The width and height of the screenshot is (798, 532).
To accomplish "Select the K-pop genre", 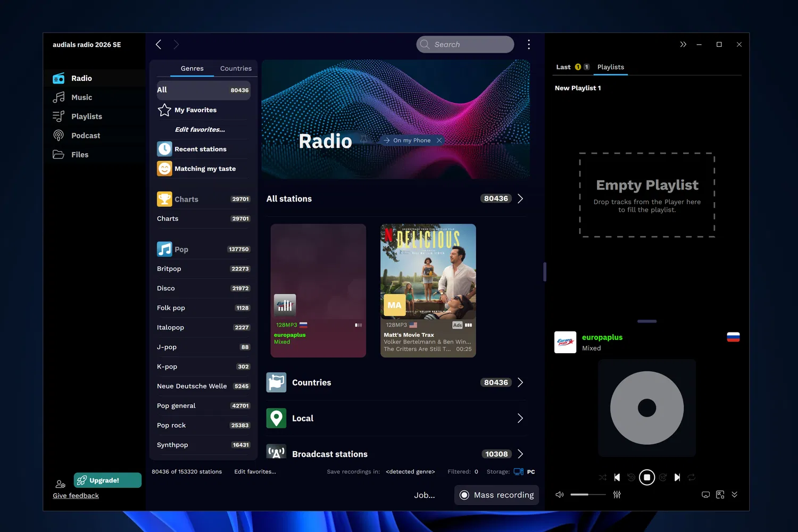I will point(203,367).
